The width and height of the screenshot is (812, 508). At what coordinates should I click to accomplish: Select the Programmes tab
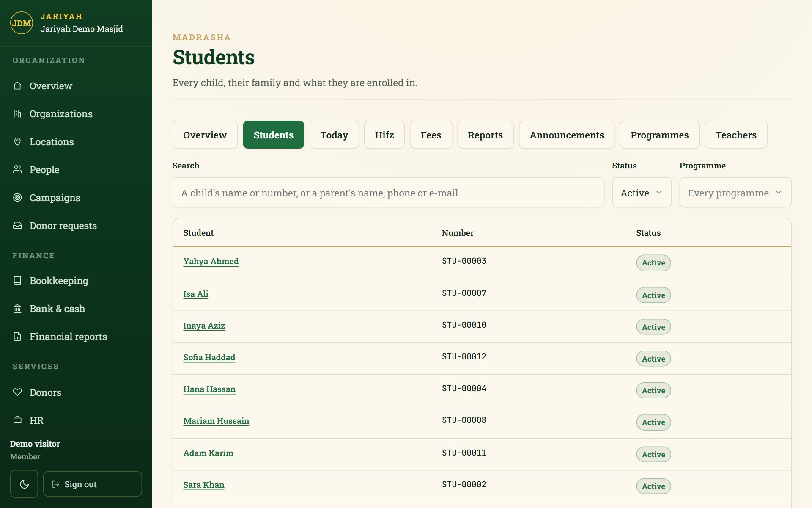(659, 135)
